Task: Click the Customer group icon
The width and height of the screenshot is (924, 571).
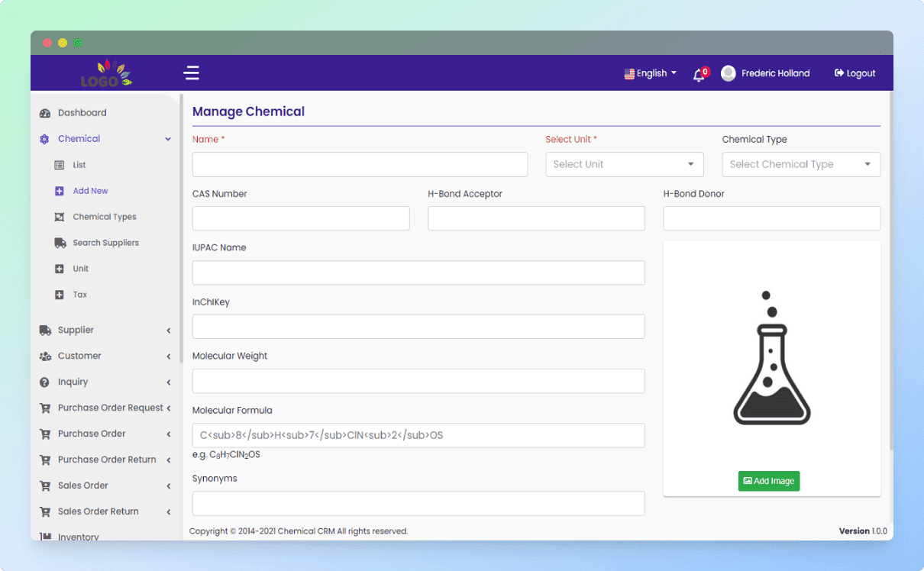Action: [45, 356]
